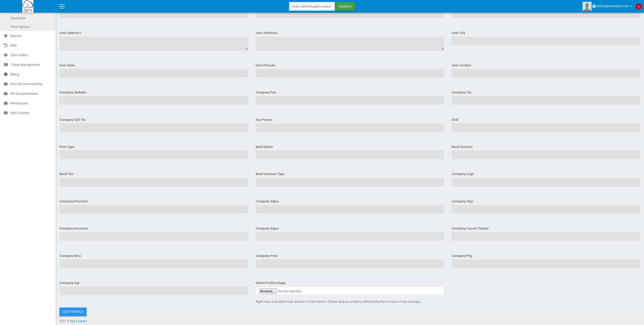Click the NDR undo-arrow icon
The image size is (644, 325).
(6, 45)
